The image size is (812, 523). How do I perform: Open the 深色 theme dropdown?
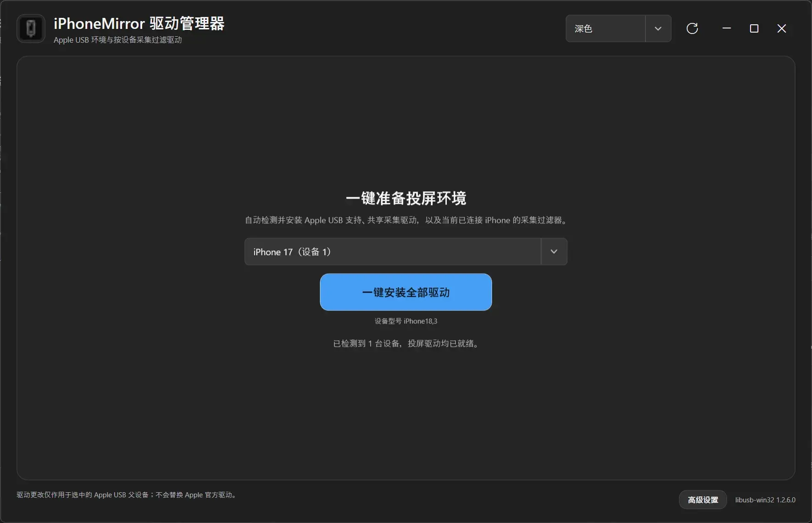point(618,28)
